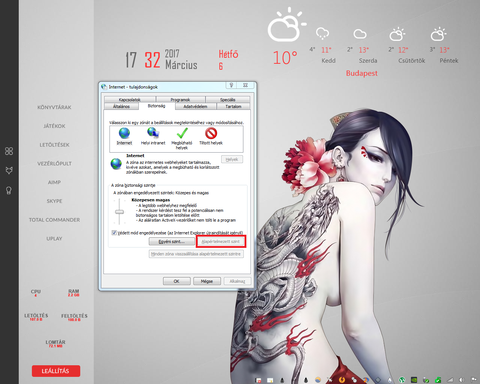480x384 pixels.
Task: Click the Kedd rain cloud forecast icon
Action: (322, 33)
